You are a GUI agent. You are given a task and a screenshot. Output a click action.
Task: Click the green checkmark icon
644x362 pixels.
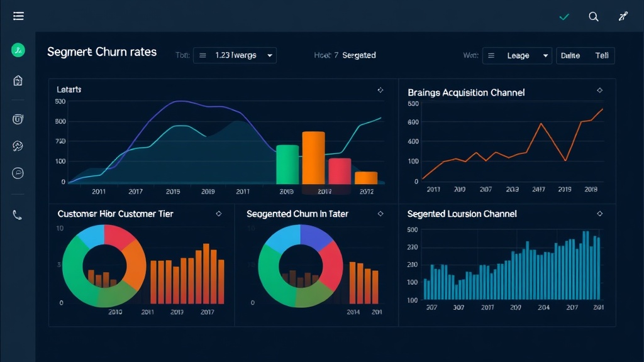564,17
